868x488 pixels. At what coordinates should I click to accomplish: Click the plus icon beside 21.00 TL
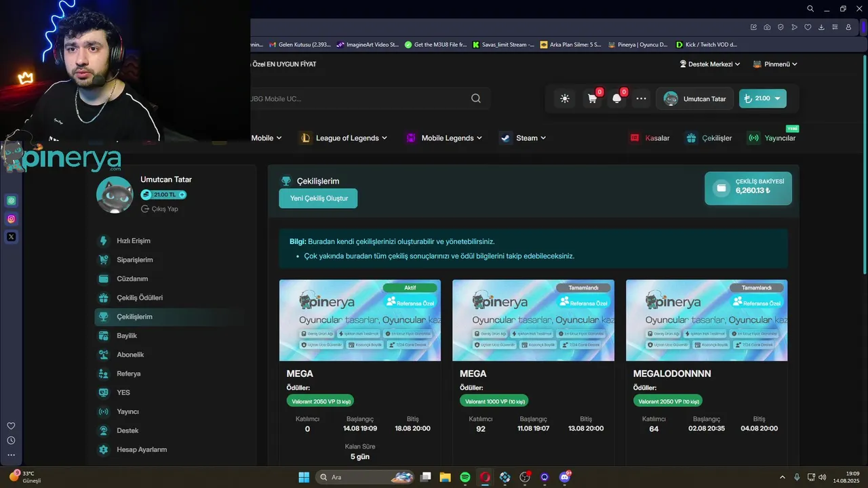coord(182,195)
